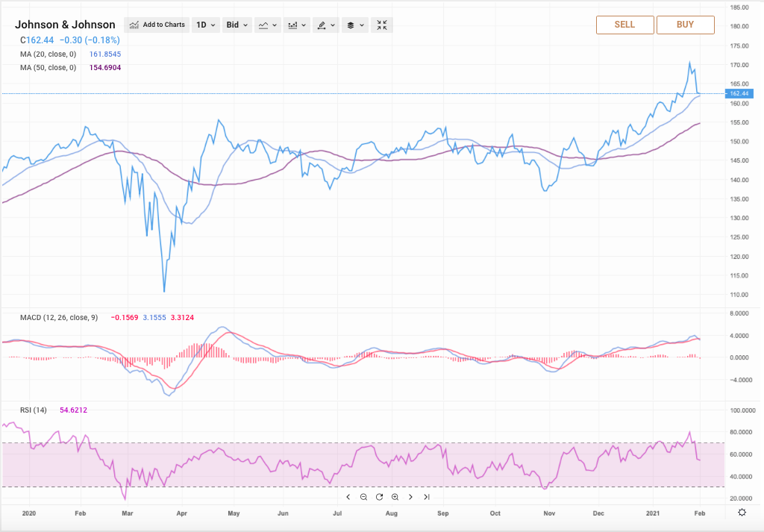Click the 3.1555 MACD line value
Screen dimensions: 764x532
click(x=154, y=318)
